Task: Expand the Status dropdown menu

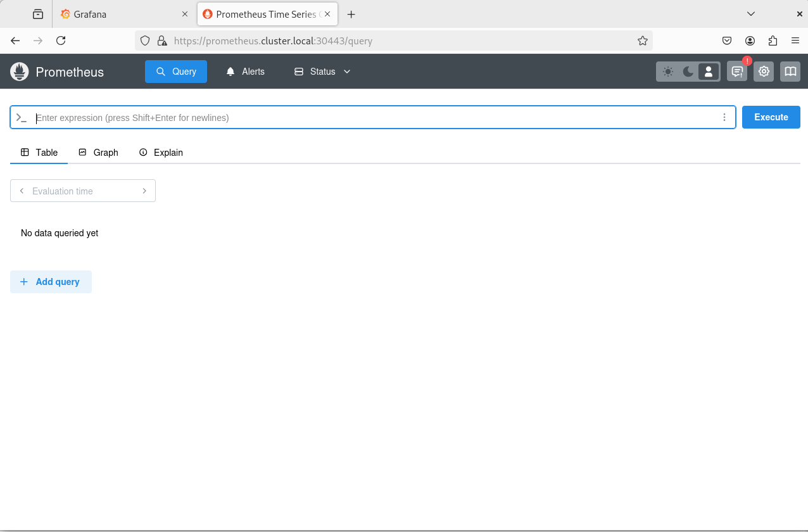Action: click(x=322, y=72)
